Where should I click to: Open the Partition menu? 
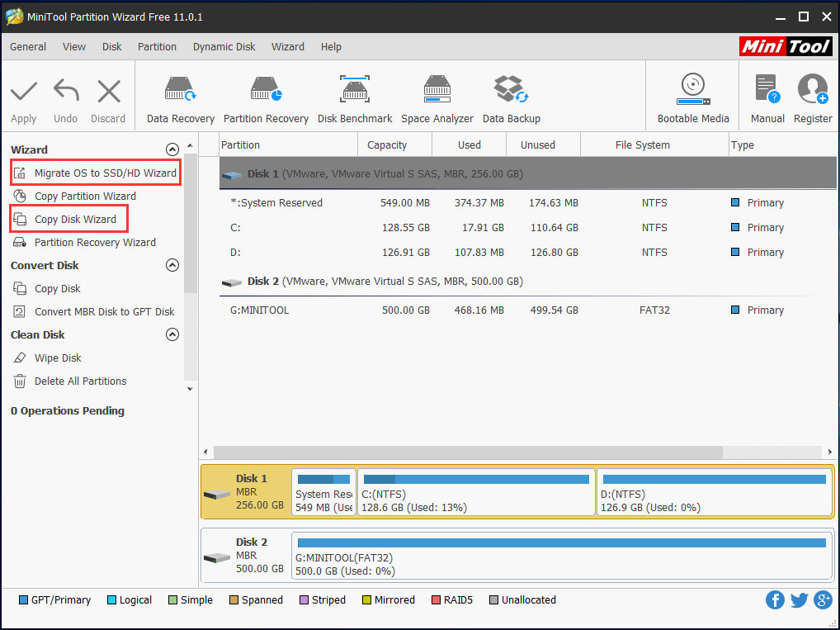157,46
